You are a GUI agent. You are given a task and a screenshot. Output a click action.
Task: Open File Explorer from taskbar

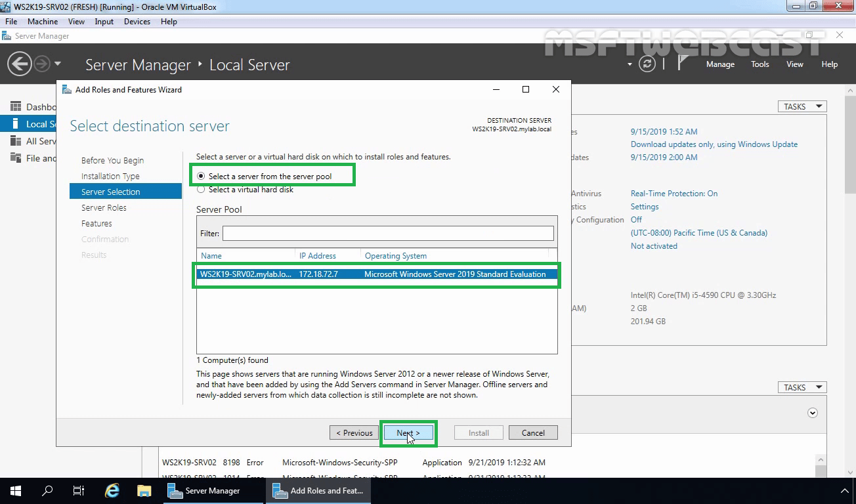click(x=144, y=491)
